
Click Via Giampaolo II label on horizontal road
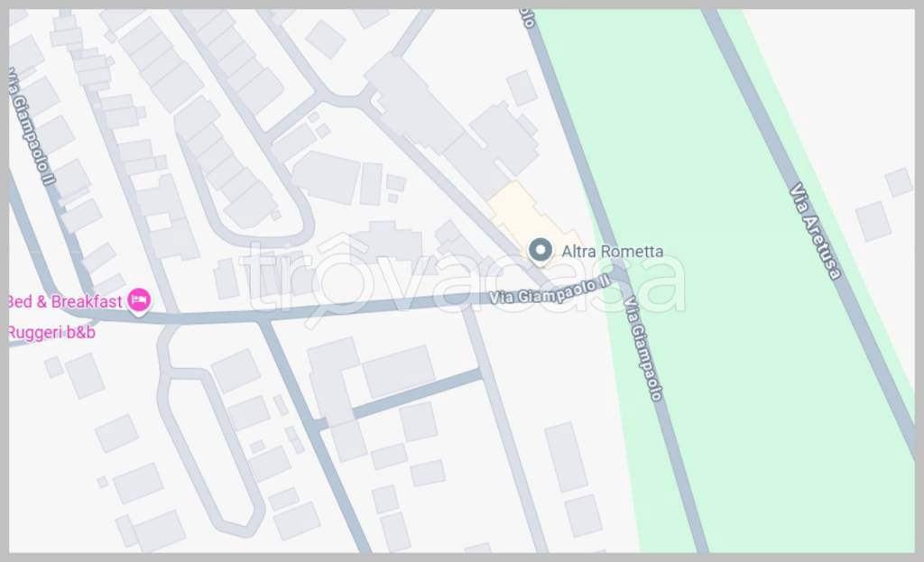550,290
